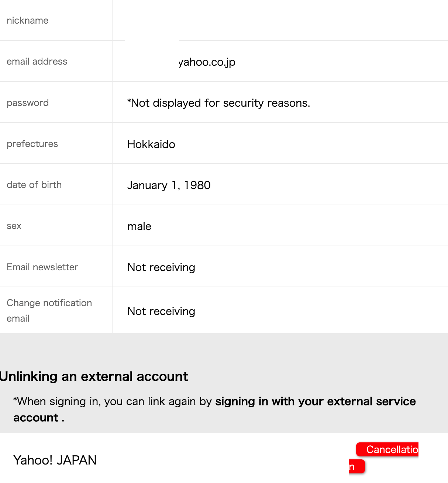Click the date of birth label
The width and height of the screenshot is (448, 483).
[x=34, y=185]
